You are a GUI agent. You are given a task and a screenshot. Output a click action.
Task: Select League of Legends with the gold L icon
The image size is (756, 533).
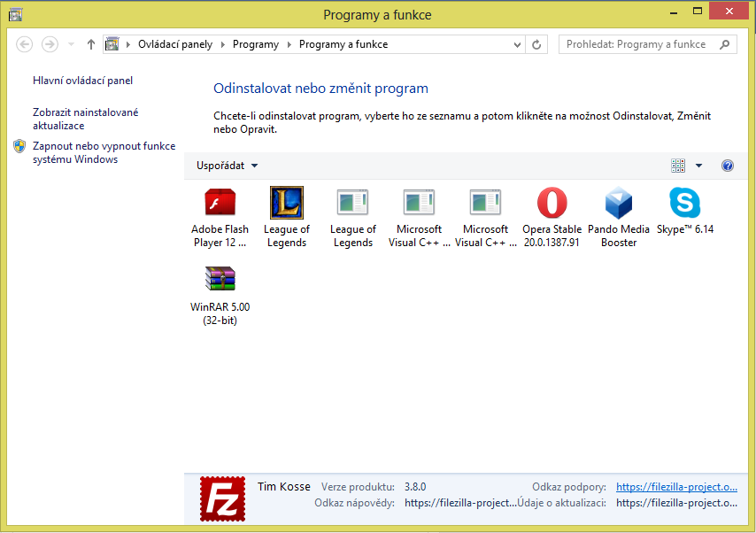tap(287, 203)
